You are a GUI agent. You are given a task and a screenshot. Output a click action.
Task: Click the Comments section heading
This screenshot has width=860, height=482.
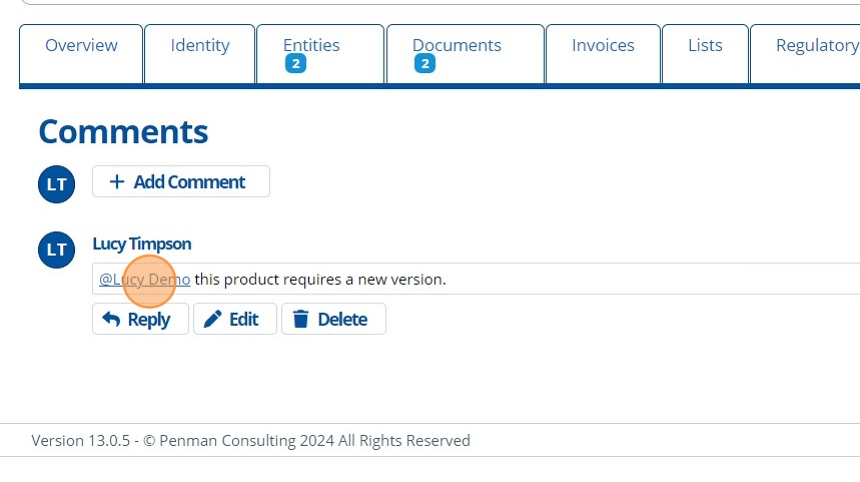(x=123, y=132)
